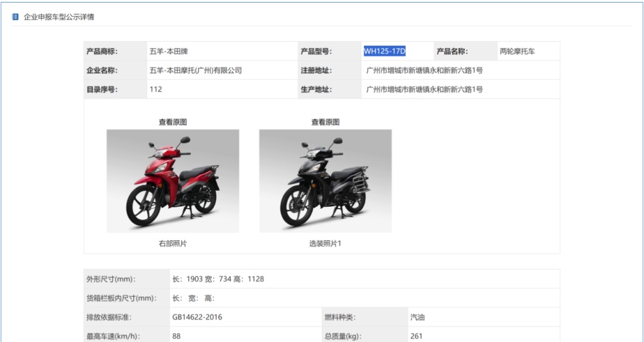Open the 查看原图 link above the black motorcycle
Screen dimensions: 644x342
[x=325, y=122]
